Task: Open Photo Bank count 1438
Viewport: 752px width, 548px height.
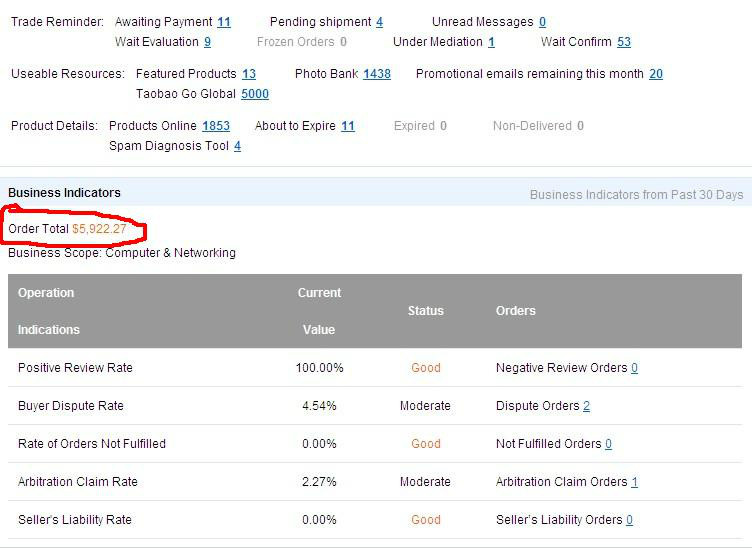Action: tap(377, 74)
